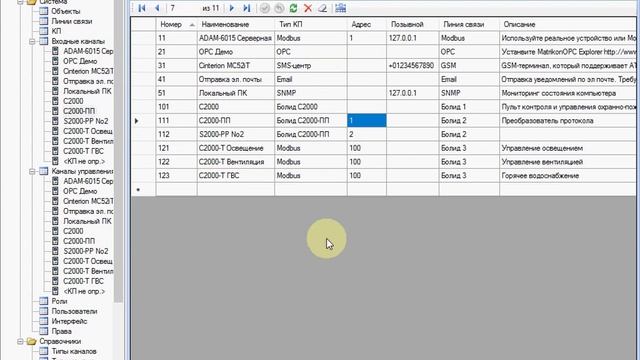The height and width of the screenshot is (360, 640).
Task: Select <КП не опр.> under Входные каналы
Action: tap(84, 161)
